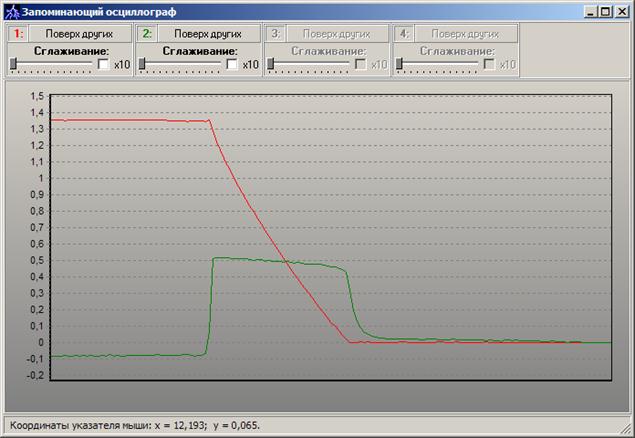Screen dimensions: 635x438
Task: Click the red trace plateau on the graph
Action: (x=130, y=120)
